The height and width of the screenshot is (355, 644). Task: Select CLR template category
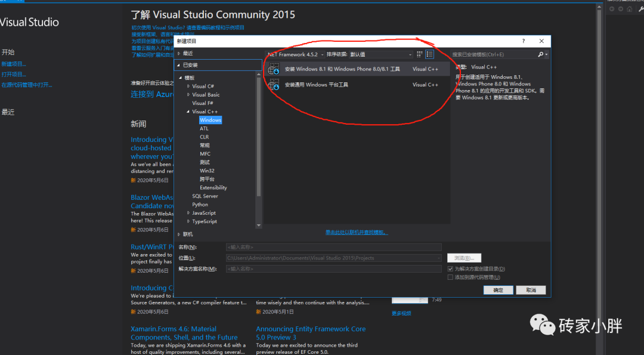tap(204, 137)
